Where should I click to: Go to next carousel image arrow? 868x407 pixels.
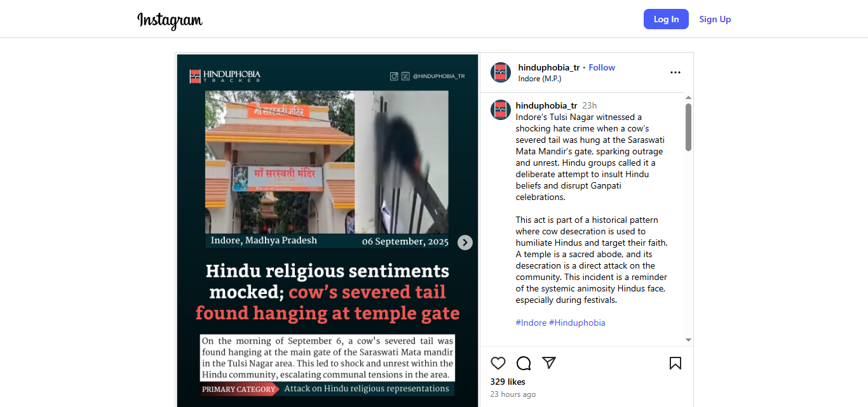pos(465,243)
